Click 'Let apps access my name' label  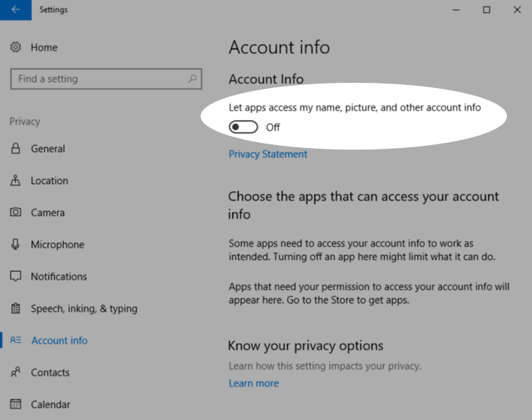coord(355,107)
